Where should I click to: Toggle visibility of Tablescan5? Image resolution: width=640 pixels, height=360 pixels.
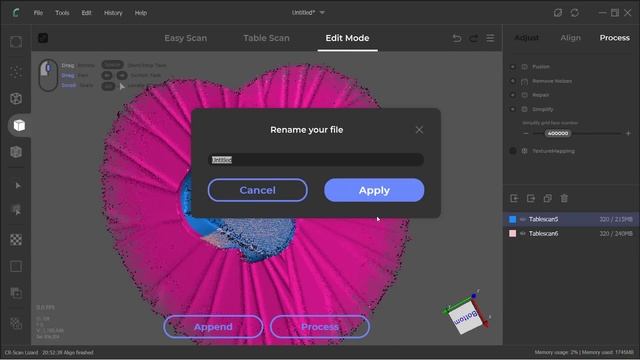[x=522, y=220]
